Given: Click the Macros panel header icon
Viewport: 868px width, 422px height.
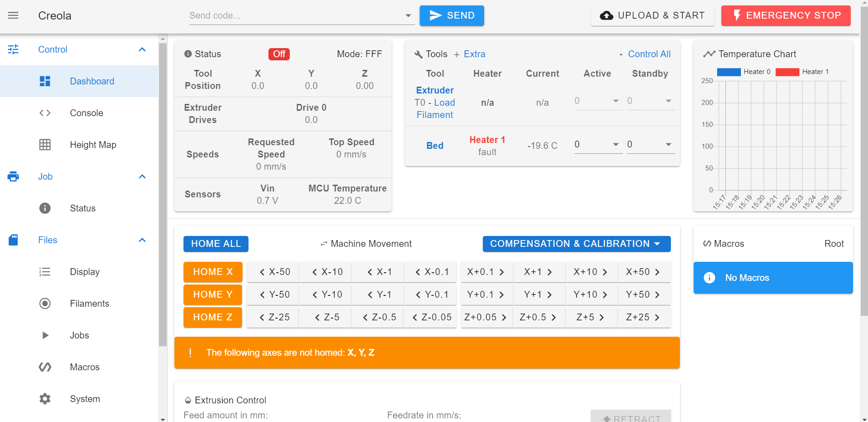Looking at the screenshot, I should (707, 244).
